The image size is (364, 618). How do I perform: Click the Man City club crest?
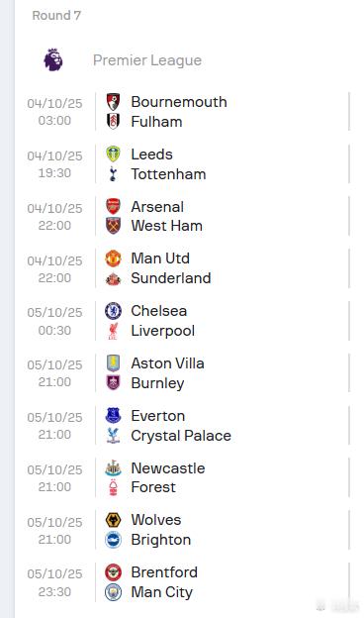(x=114, y=592)
